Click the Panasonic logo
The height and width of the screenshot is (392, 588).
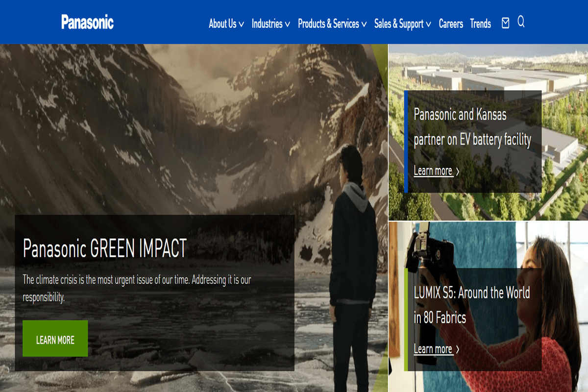click(x=87, y=22)
